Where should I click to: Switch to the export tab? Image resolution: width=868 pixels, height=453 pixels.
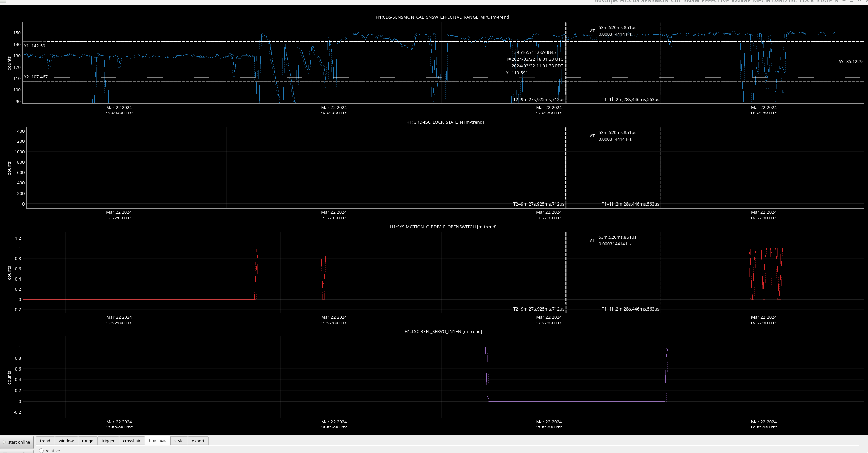coord(198,441)
